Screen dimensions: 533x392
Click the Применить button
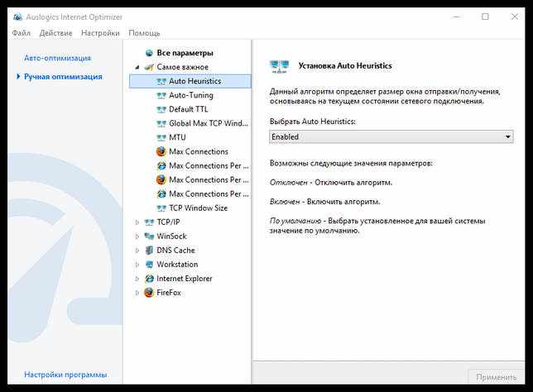(x=497, y=377)
